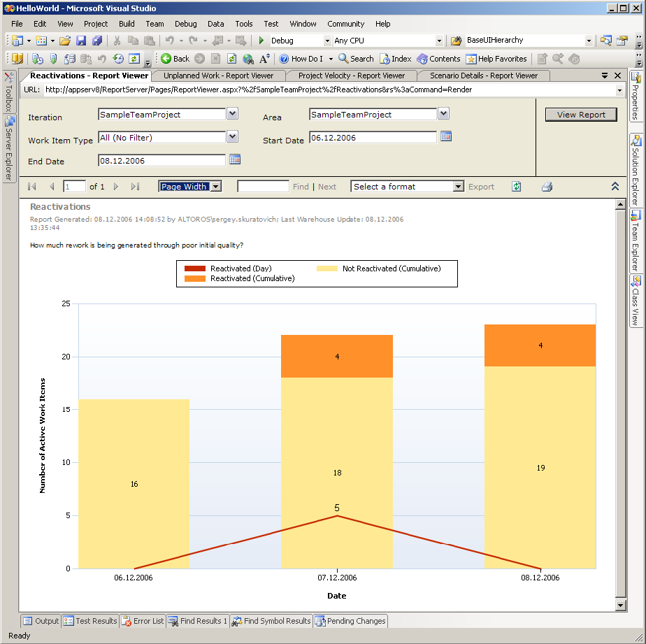Click the Find in Files binoculars icon

457,41
